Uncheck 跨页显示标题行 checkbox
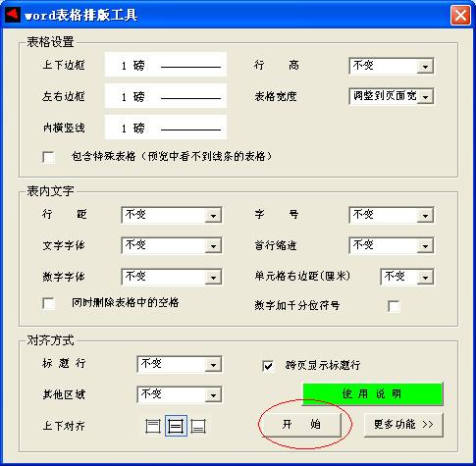 [x=268, y=366]
